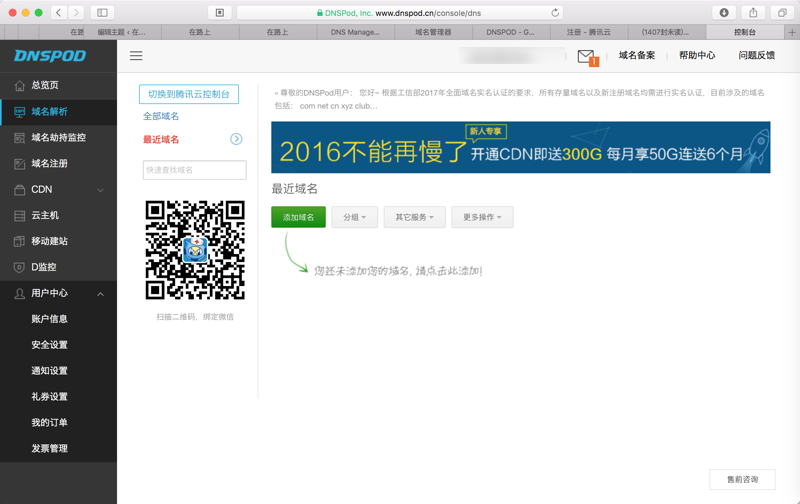Open 我的订单 under 用户中心
Viewport: 800px width, 504px height.
pos(49,423)
